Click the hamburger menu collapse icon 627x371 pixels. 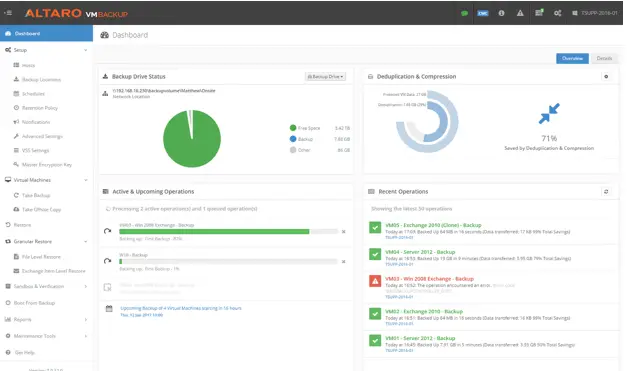click(x=8, y=13)
